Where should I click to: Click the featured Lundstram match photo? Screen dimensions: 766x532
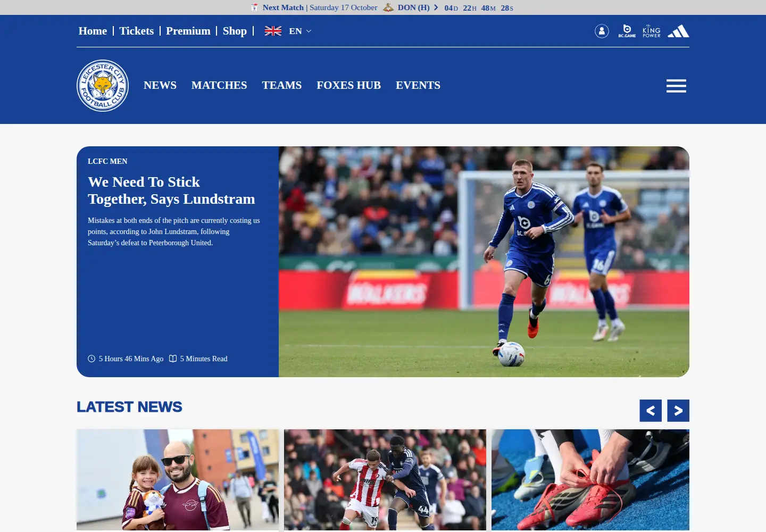[x=484, y=262]
